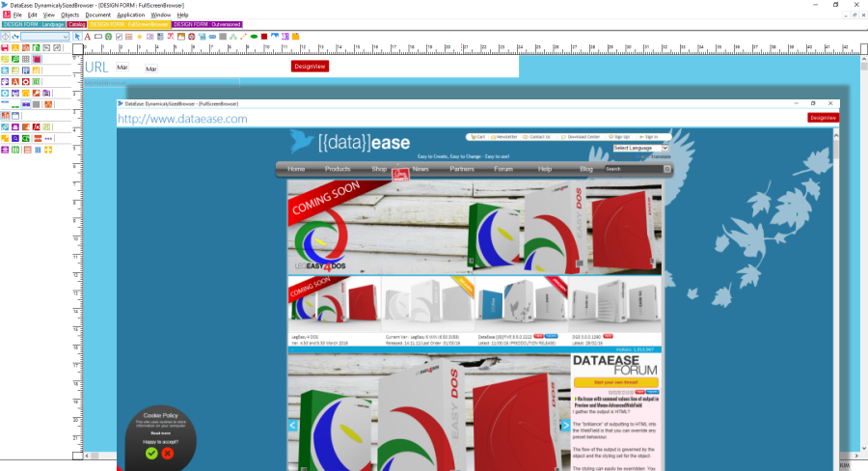Open the Window menu

tap(160, 15)
